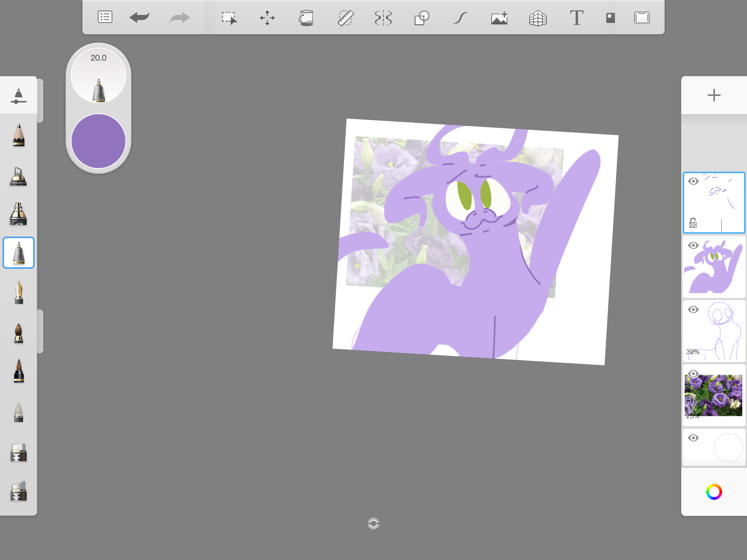Select the transform move tool
747x560 pixels.
(x=267, y=17)
